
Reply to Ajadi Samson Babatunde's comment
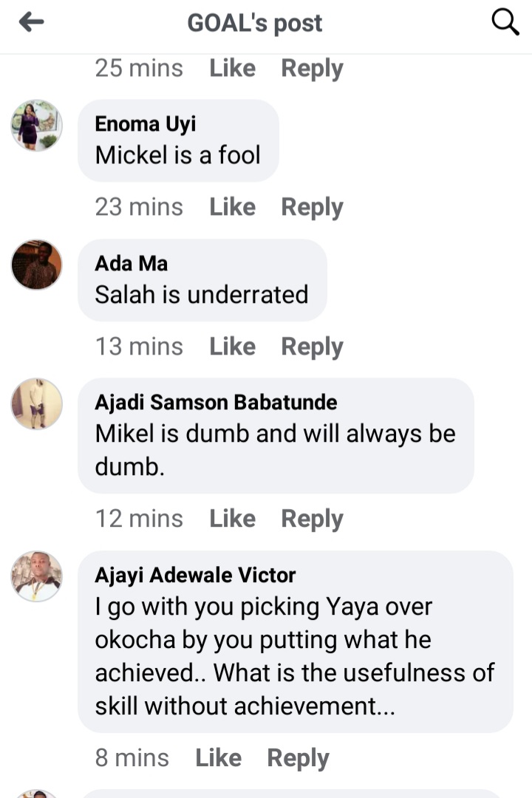(312, 519)
